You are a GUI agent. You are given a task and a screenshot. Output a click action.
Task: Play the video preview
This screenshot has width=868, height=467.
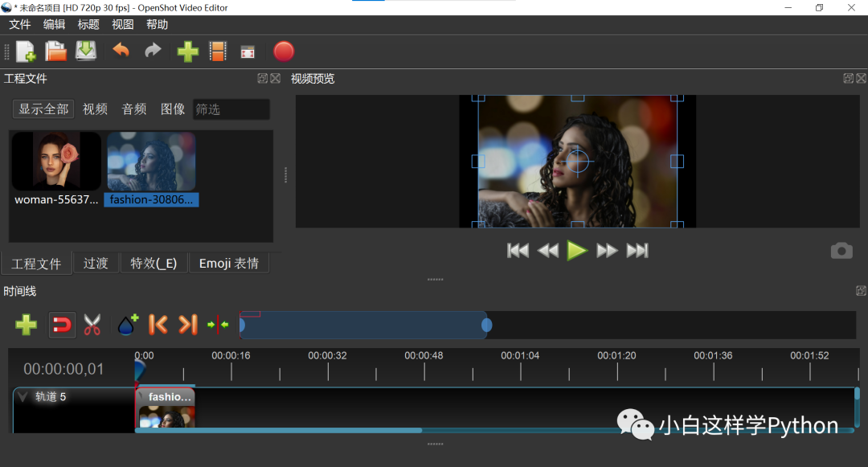pyautogui.click(x=577, y=251)
